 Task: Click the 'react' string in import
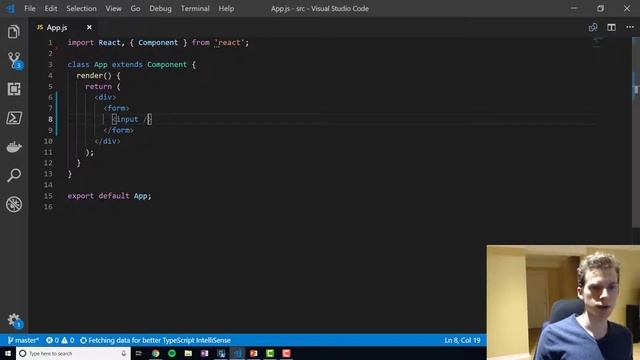[229, 42]
